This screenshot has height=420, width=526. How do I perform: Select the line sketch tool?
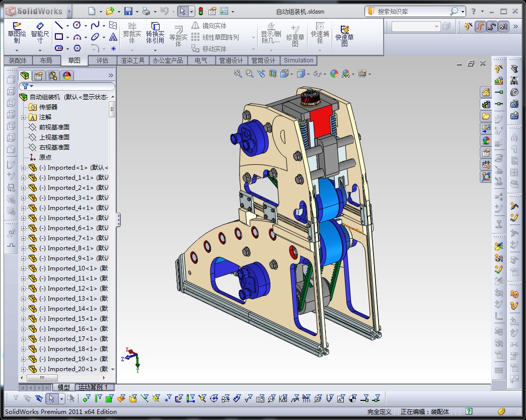click(59, 25)
